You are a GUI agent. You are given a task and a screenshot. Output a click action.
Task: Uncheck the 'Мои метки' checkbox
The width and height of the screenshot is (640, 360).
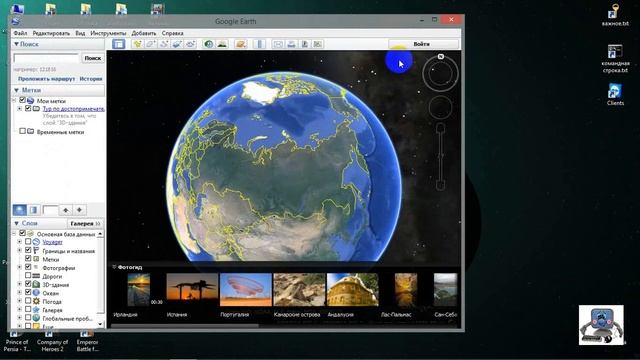point(22,100)
